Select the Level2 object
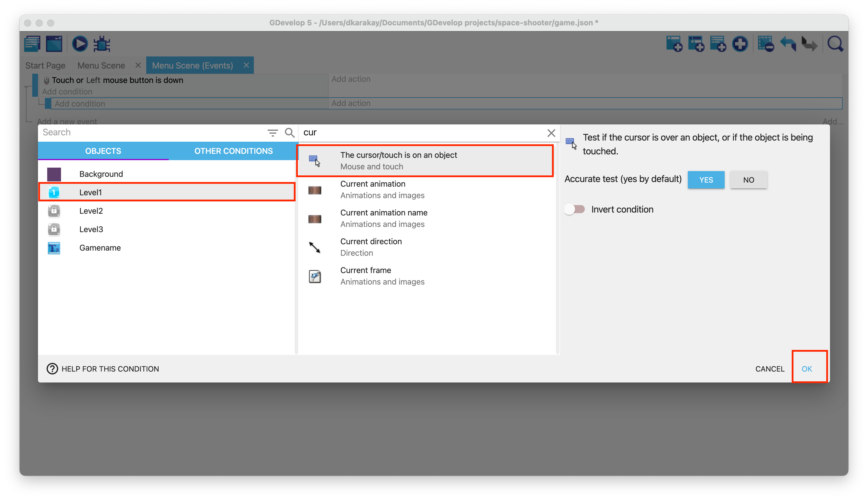The image size is (868, 500). [x=91, y=211]
